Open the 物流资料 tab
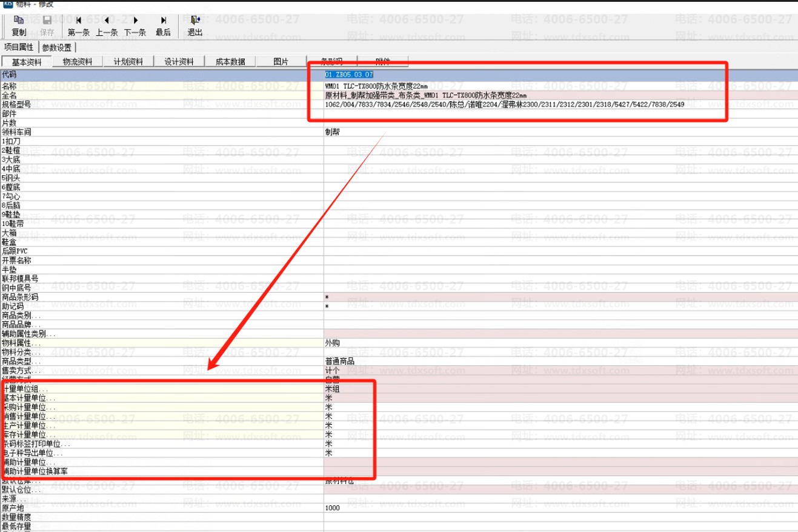 78,62
